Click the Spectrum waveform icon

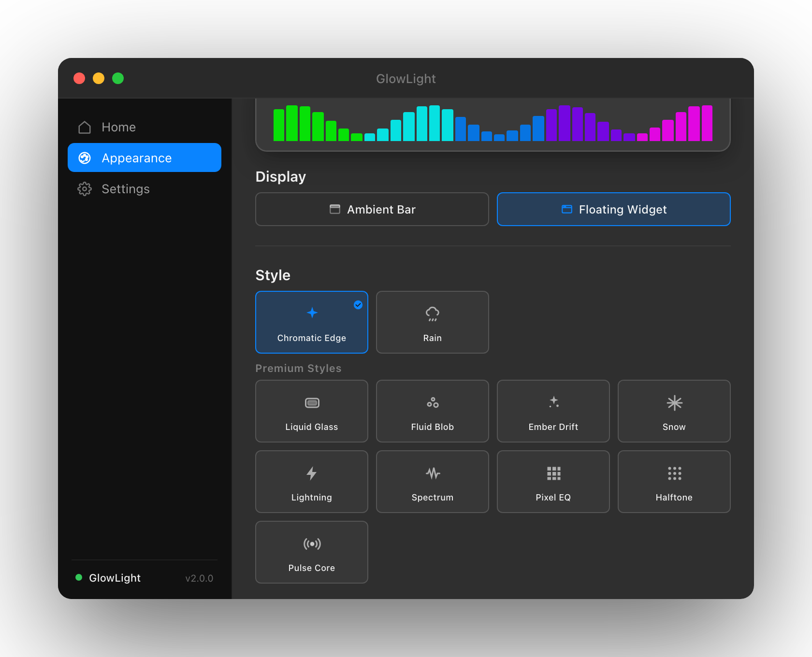(x=433, y=473)
